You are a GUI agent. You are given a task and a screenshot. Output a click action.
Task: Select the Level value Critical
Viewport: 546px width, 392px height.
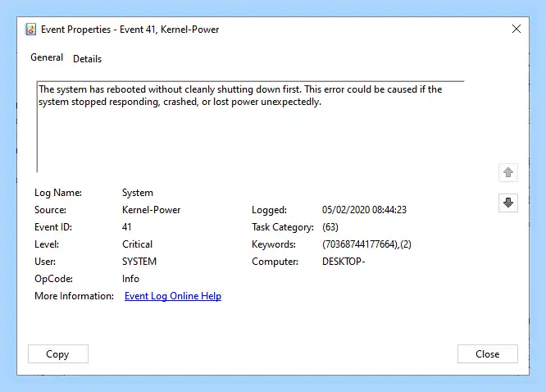[137, 244]
